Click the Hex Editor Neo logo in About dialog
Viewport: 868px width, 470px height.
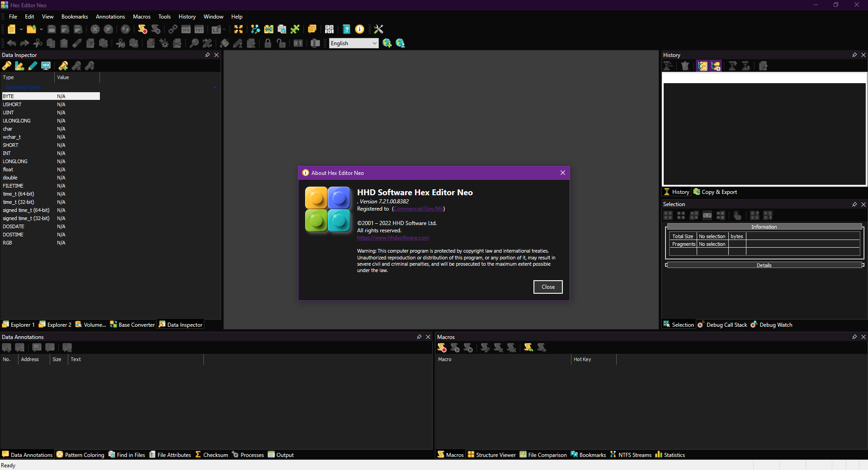328,209
